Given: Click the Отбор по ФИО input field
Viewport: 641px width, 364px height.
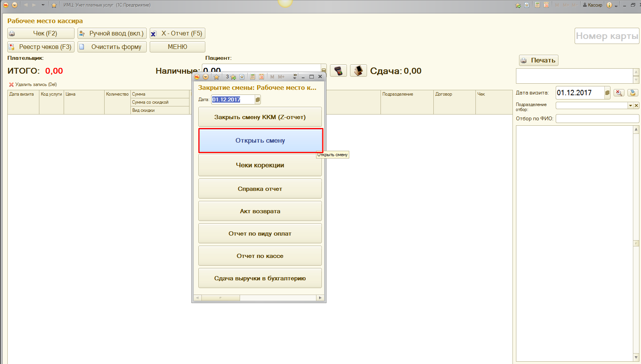Looking at the screenshot, I should coord(597,119).
